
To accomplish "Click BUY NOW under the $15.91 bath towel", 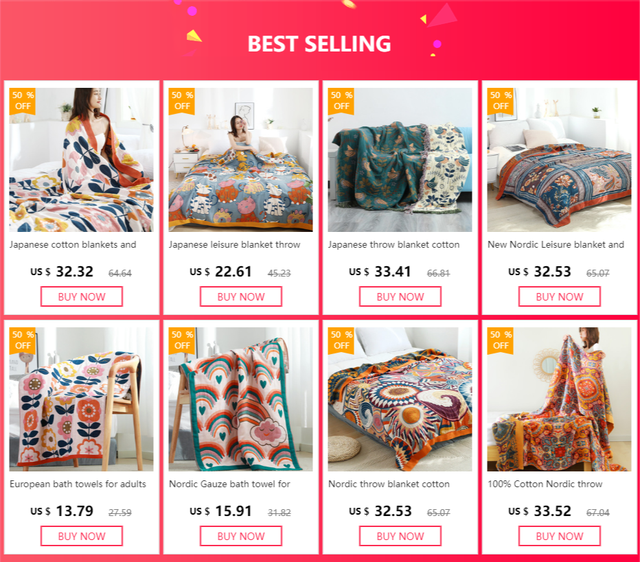I will pos(241,536).
